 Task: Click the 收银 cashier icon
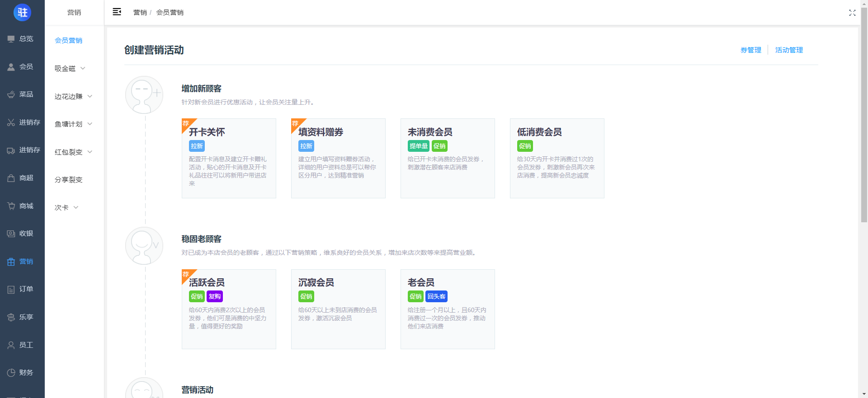tap(11, 234)
